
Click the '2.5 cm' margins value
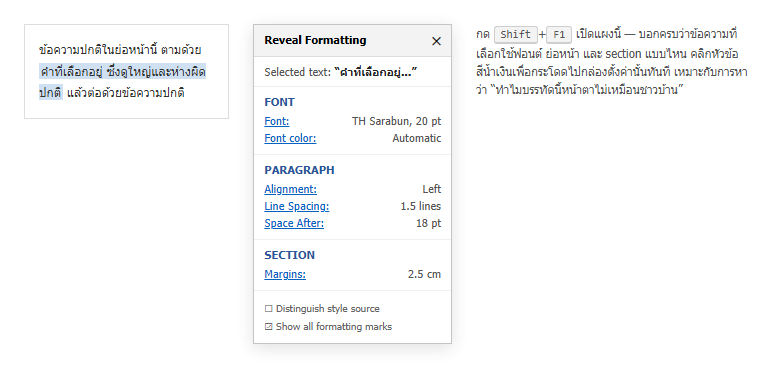424,274
